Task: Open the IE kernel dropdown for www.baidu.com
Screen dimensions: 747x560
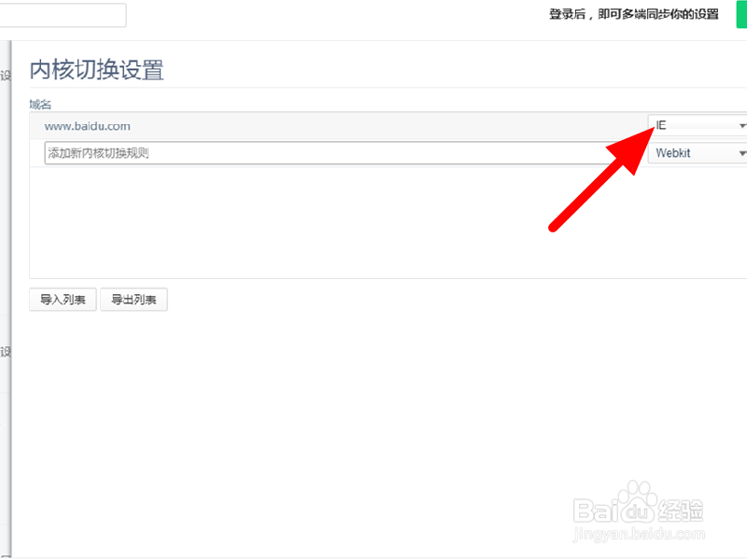Action: click(698, 125)
